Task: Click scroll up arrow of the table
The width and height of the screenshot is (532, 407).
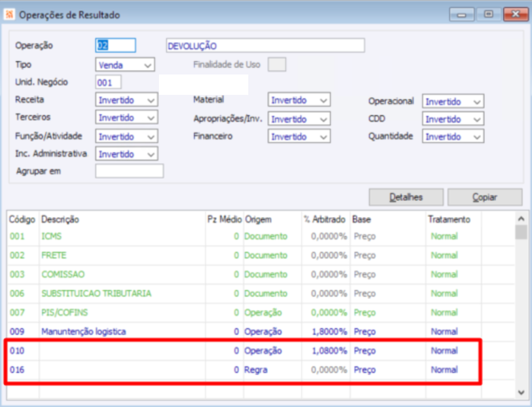Action: [521, 219]
